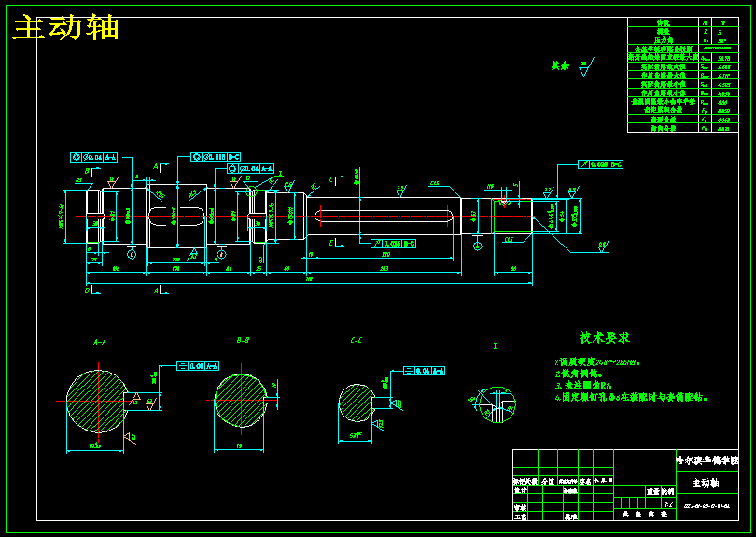Click the upper "C" section cutting marker
756x537 pixels.
pyautogui.click(x=337, y=180)
